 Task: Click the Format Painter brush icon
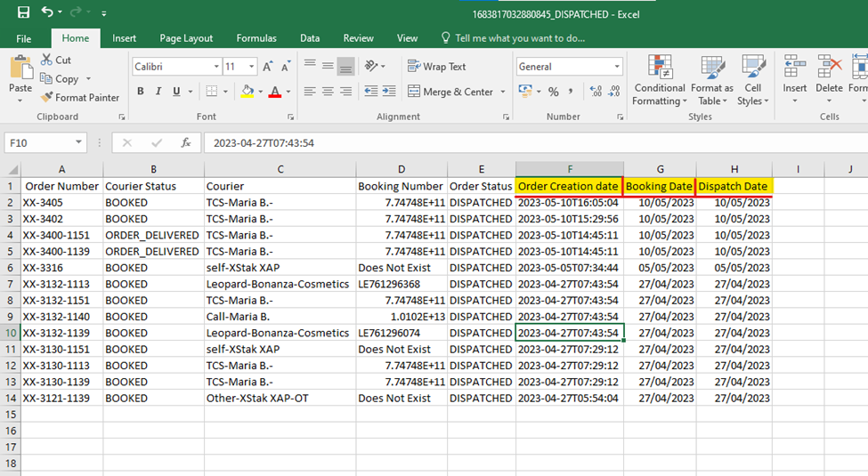point(46,98)
